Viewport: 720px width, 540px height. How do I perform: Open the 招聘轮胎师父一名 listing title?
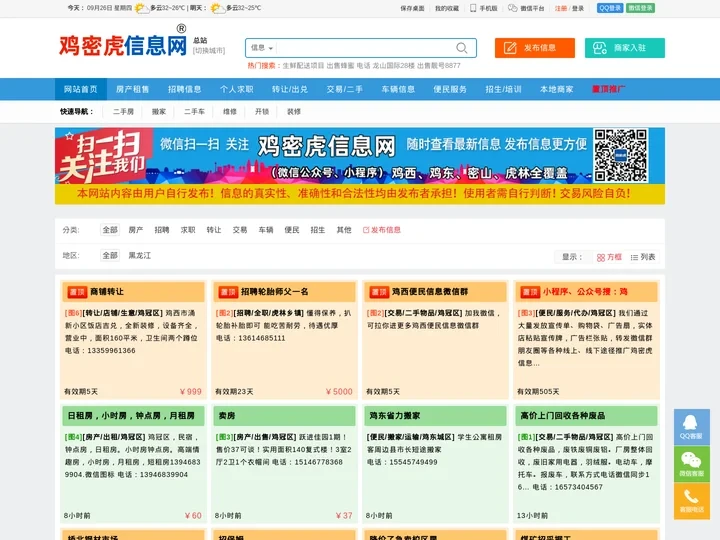coord(275,292)
